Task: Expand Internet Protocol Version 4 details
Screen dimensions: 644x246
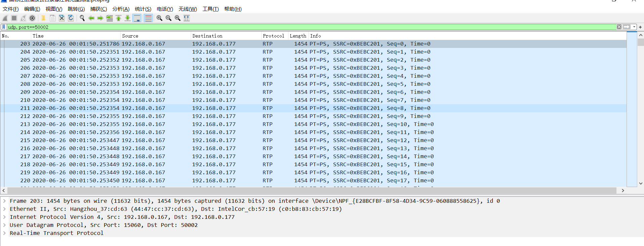Action: (x=4, y=217)
